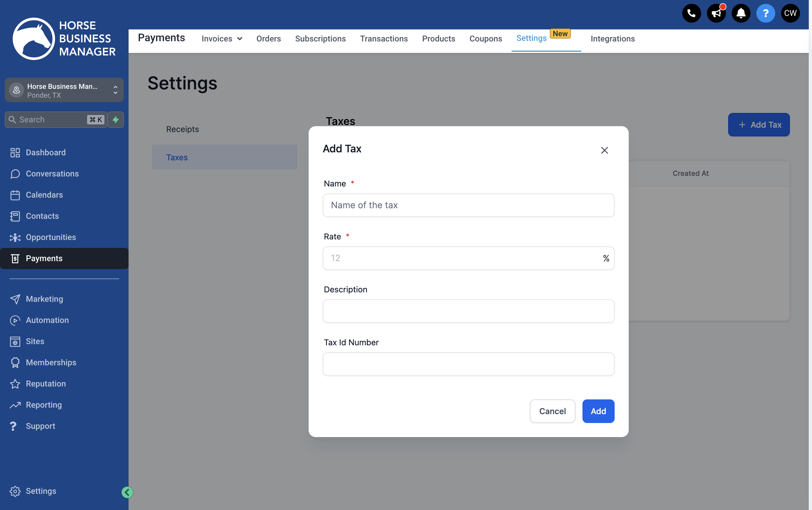Open the announcements megaphone icon
Screen dimensions: 812x510
(x=716, y=14)
